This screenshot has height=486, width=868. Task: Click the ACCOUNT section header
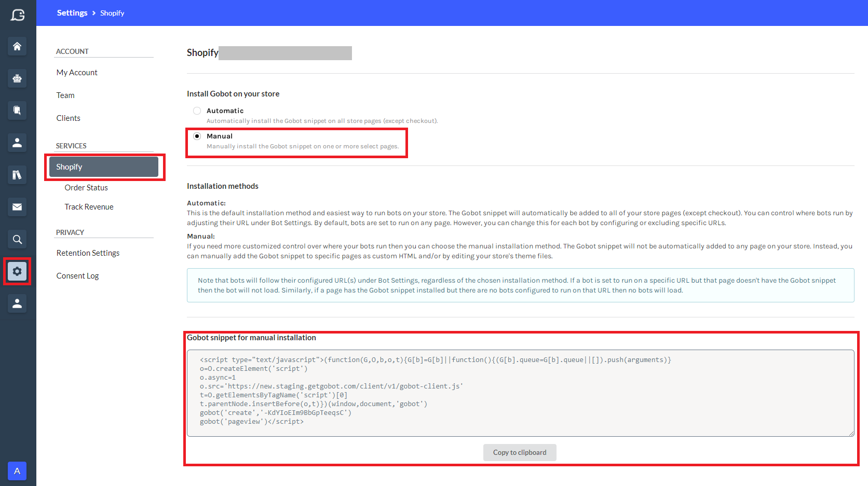pyautogui.click(x=72, y=51)
